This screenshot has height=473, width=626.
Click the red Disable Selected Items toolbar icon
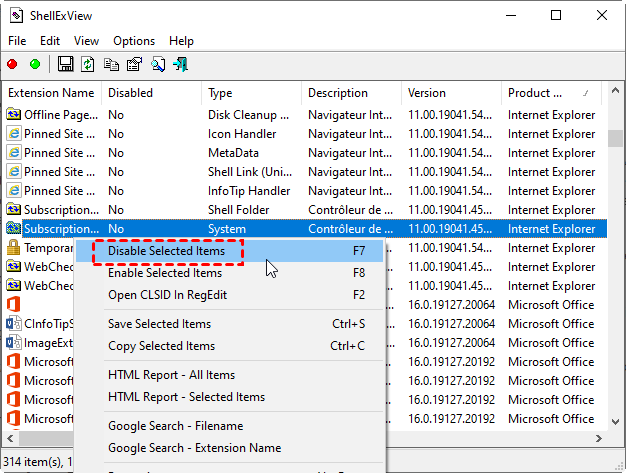point(13,65)
